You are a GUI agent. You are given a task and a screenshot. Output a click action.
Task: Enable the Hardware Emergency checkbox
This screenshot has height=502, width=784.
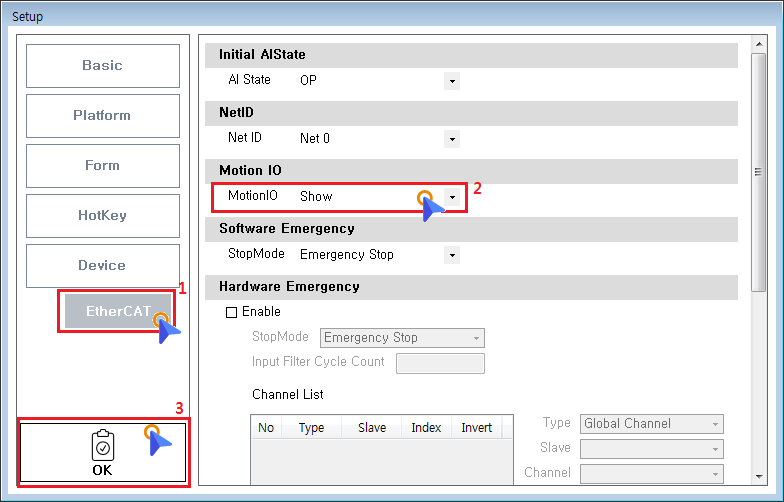pyautogui.click(x=232, y=312)
